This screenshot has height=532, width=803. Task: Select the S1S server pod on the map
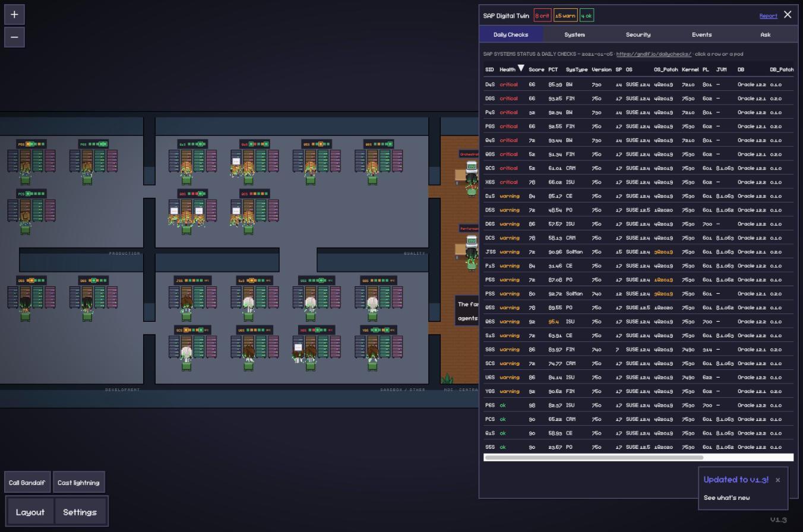tap(254, 297)
